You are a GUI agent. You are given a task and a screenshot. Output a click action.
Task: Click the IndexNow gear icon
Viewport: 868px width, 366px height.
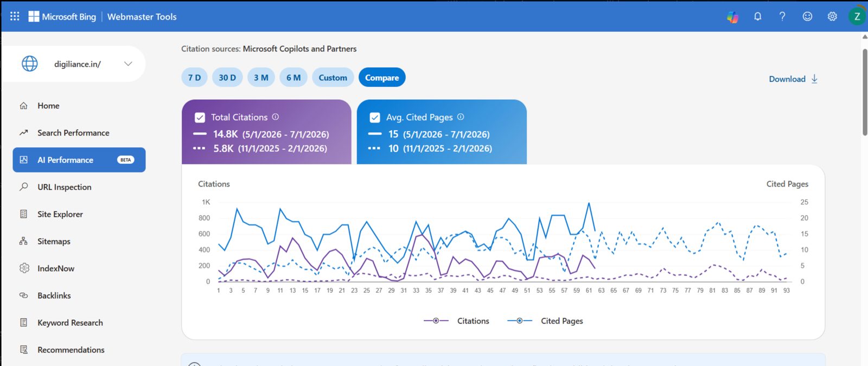(x=24, y=268)
